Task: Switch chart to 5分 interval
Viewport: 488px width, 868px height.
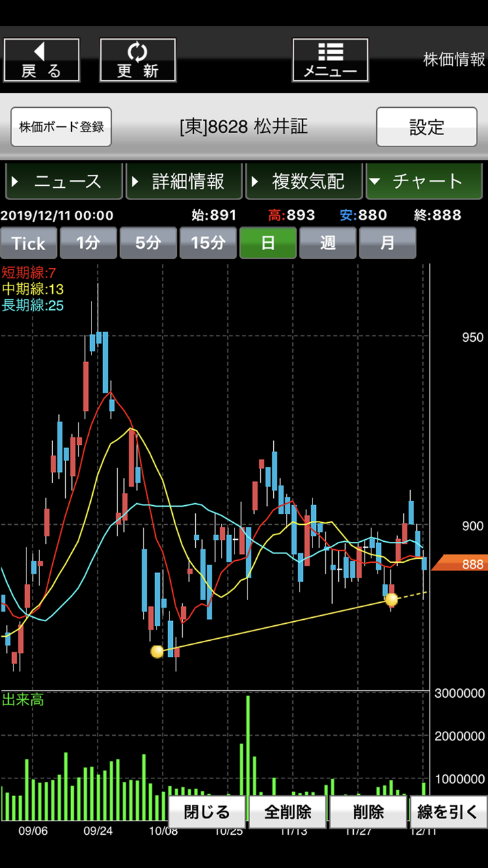Action: (148, 243)
